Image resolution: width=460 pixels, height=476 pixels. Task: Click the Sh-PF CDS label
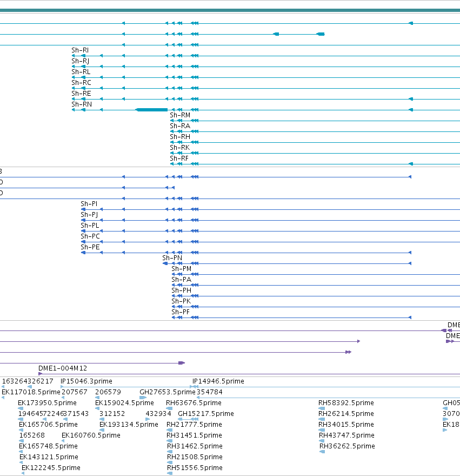coord(181,312)
